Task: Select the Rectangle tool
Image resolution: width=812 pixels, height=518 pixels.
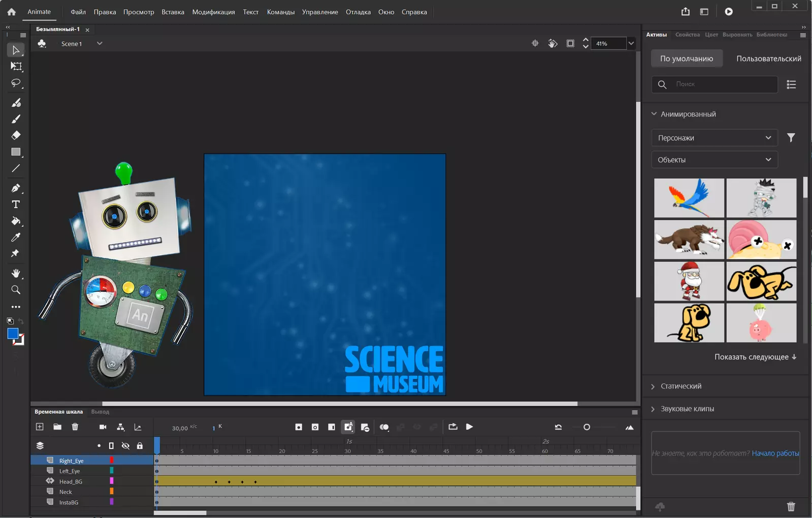Action: 16,152
